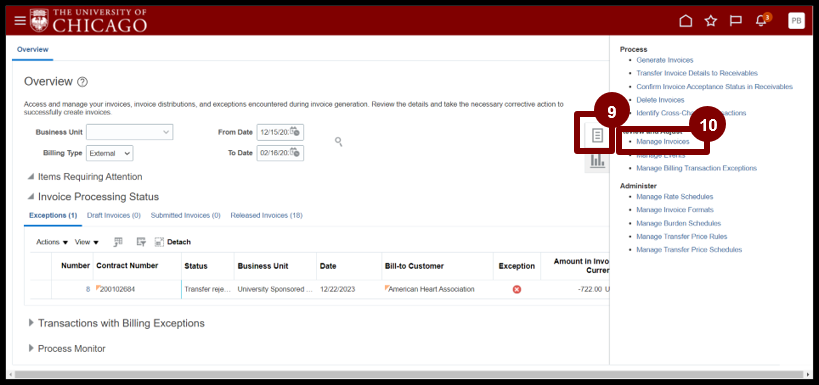Open the Business Unit dropdown
Screen dimensions: 819x385
130,132
